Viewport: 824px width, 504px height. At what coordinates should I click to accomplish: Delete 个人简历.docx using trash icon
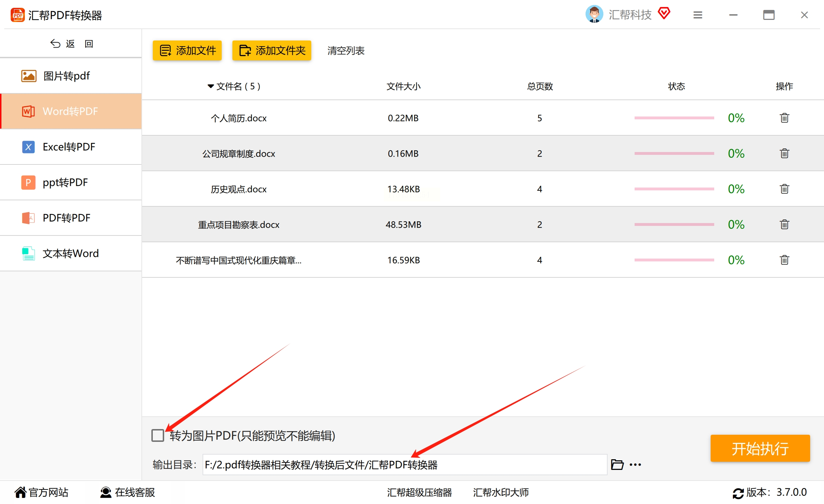[784, 118]
